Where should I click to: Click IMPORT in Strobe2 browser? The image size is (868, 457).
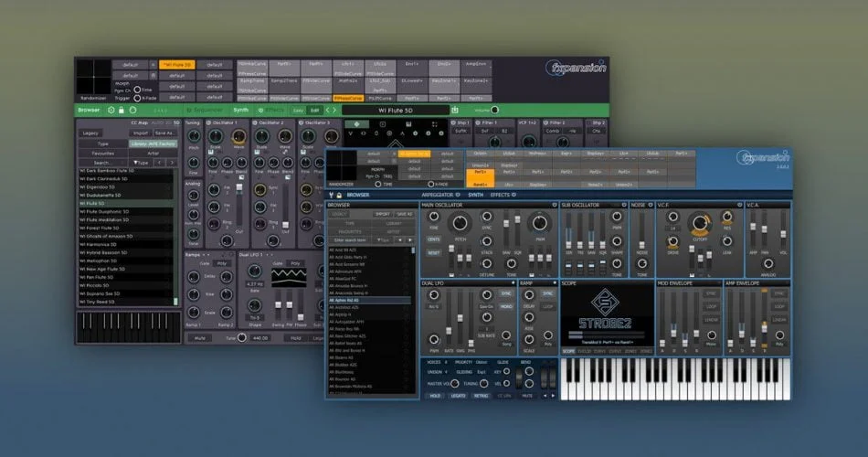tap(383, 214)
